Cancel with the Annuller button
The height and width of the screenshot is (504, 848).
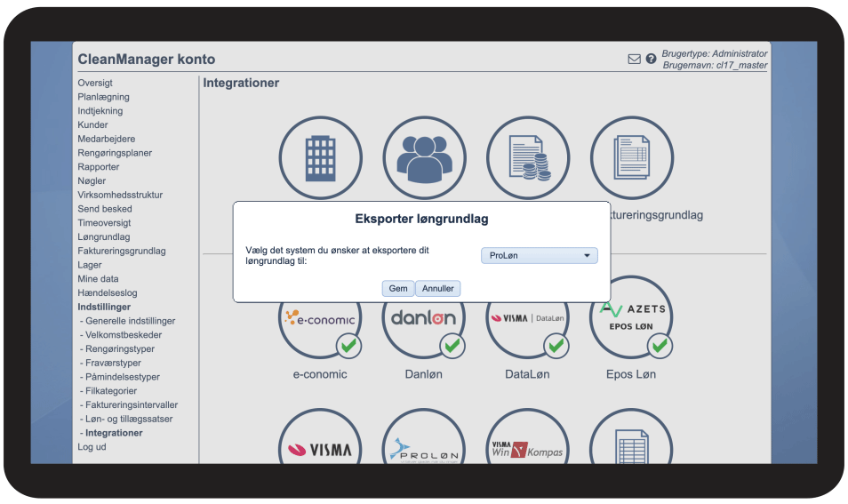[x=438, y=288]
